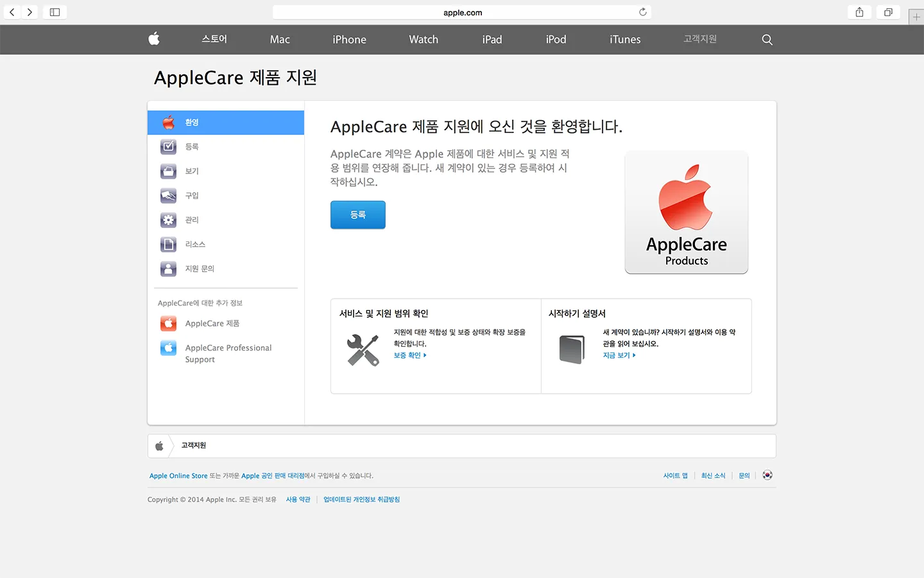Image resolution: width=924 pixels, height=578 pixels.
Task: Click the Apple logo in navigation bar
Action: [153, 39]
